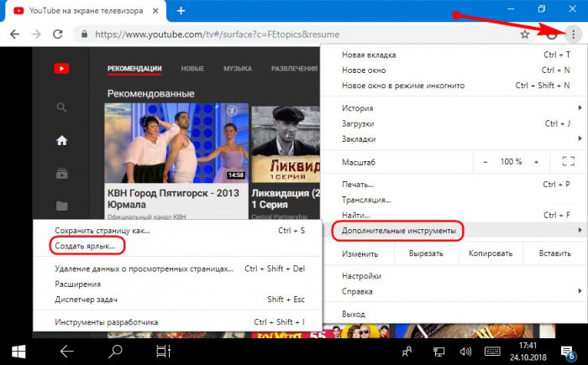Click the People icon in system tray
The image size is (588, 365).
pos(407,352)
